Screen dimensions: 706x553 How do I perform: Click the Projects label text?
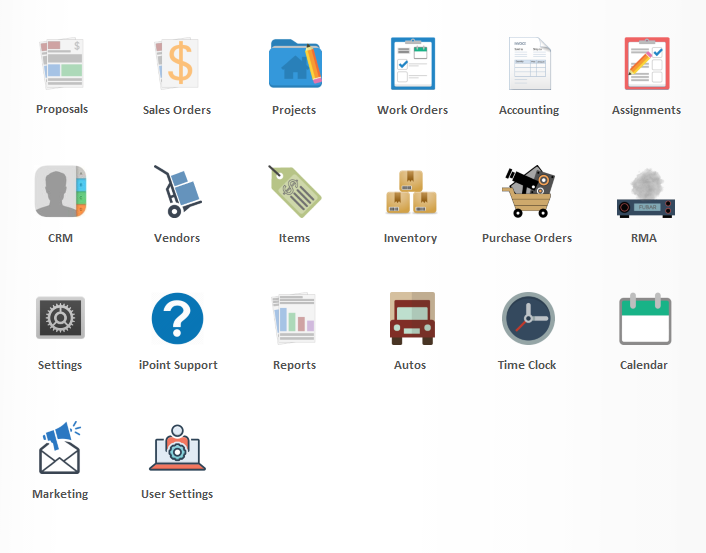click(x=294, y=110)
